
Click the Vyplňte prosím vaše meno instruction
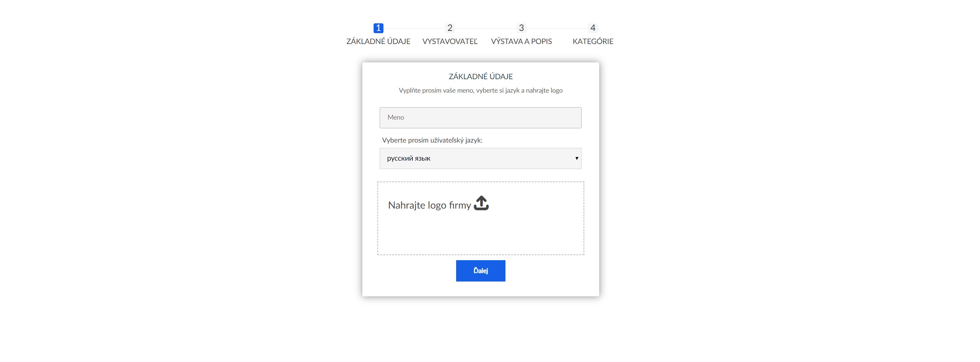[x=480, y=90]
